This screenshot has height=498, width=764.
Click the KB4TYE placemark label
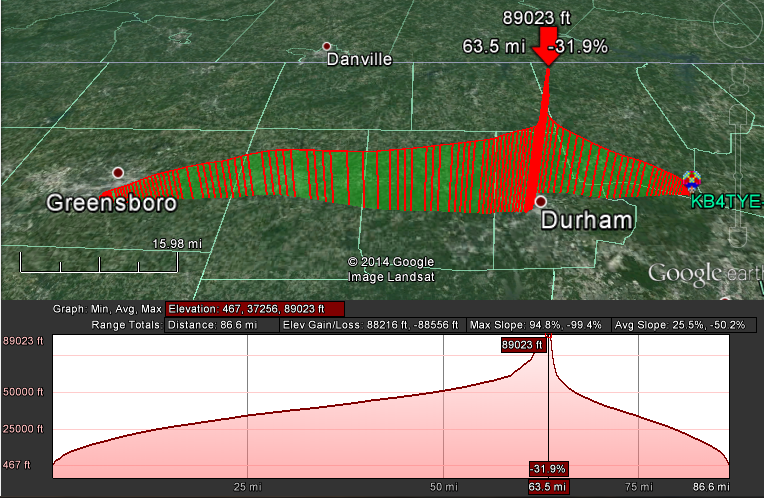click(x=726, y=201)
